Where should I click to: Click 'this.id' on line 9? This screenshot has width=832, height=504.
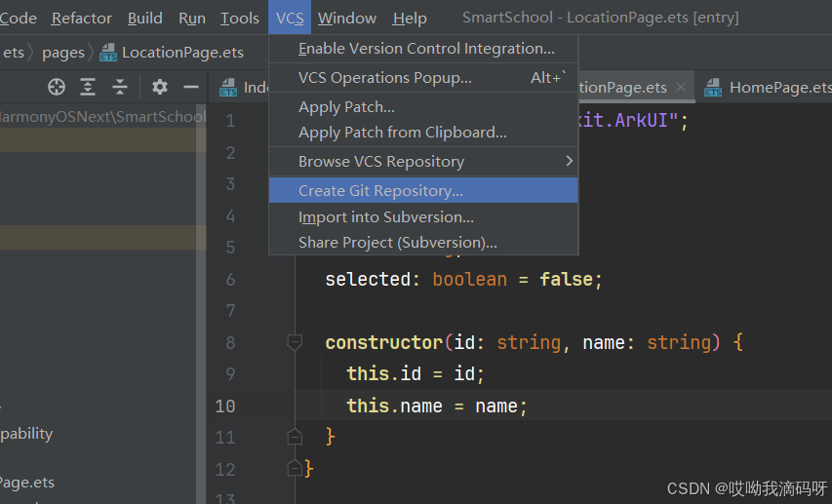383,374
